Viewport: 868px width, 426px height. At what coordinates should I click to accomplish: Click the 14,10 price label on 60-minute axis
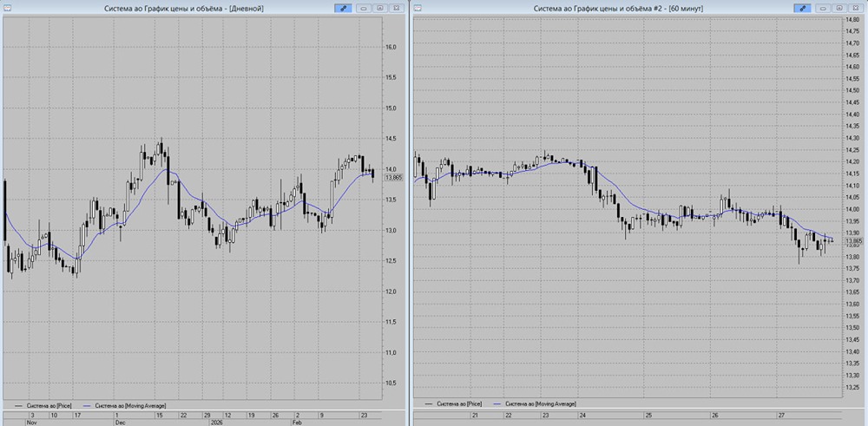(852, 186)
